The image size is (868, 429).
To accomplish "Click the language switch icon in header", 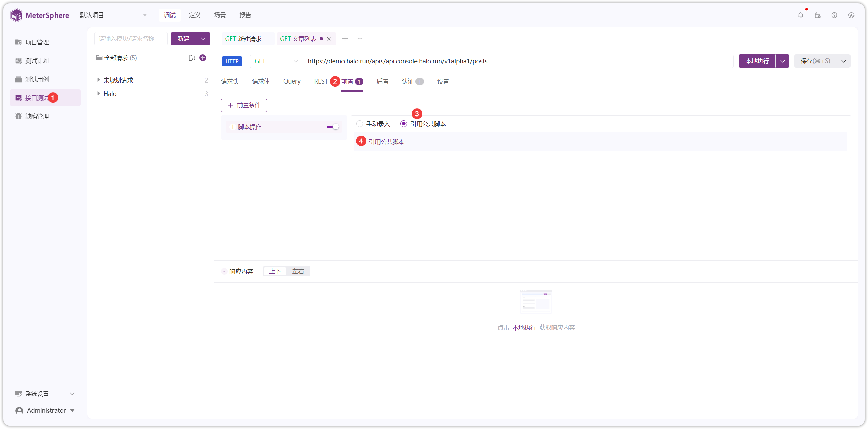I will click(851, 15).
